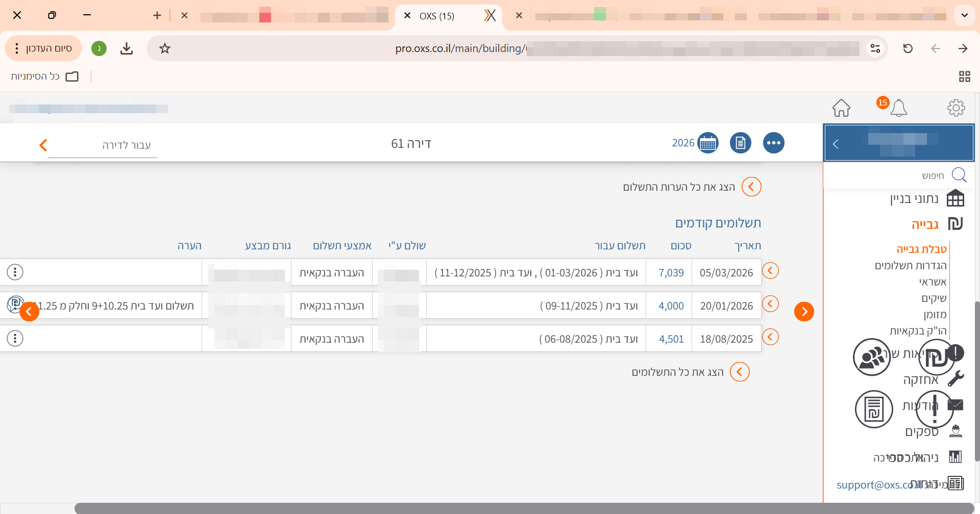Click the search magnifier in sidebar
Screen dimensions: 980x514
click(959, 175)
